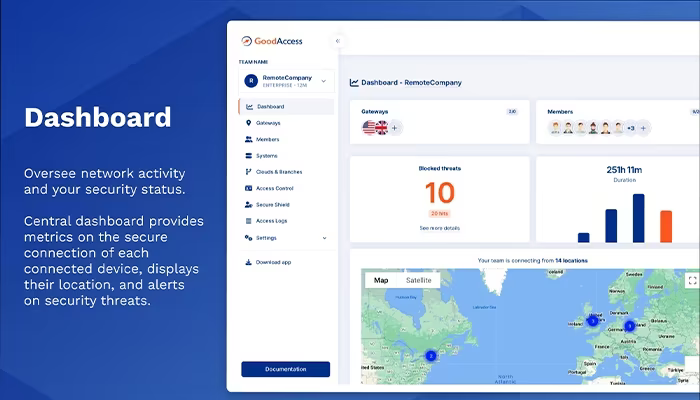
Task: Click the Dashboard chart icon in sidebar
Action: pyautogui.click(x=250, y=107)
